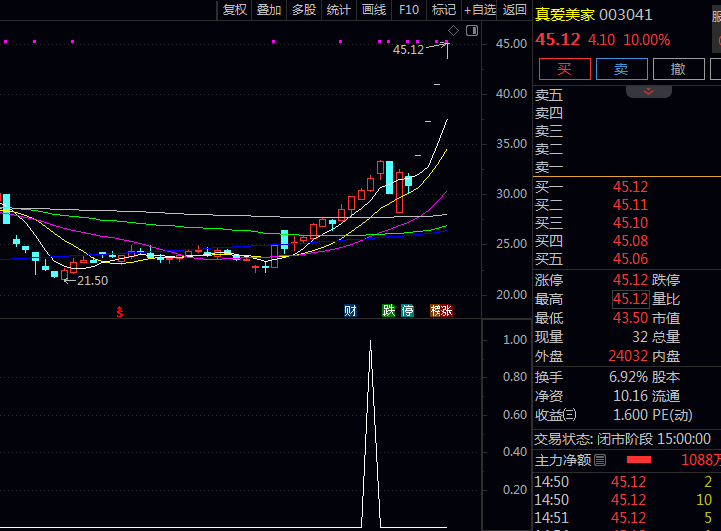Open the 财 financial report marker
The width and height of the screenshot is (721, 531).
pos(350,311)
